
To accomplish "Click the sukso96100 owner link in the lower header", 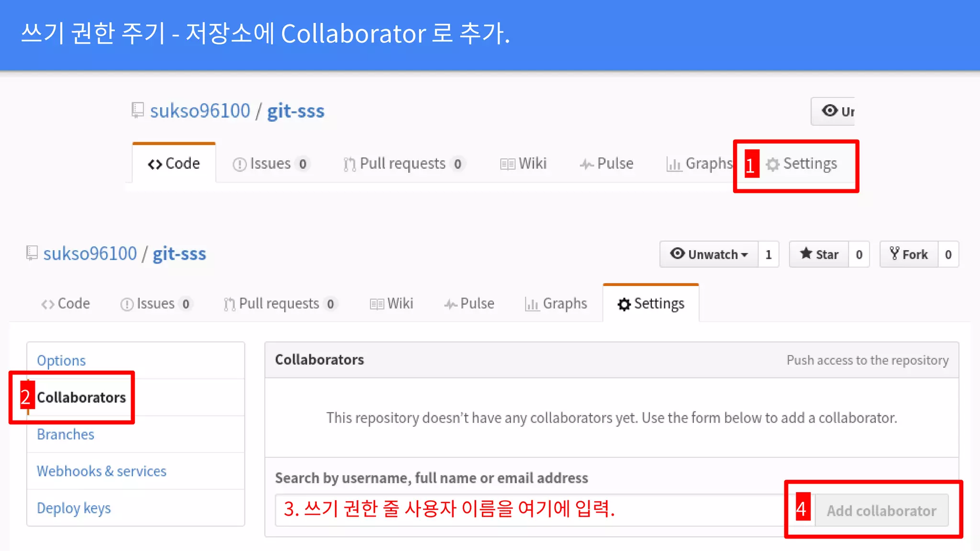I will coord(90,253).
